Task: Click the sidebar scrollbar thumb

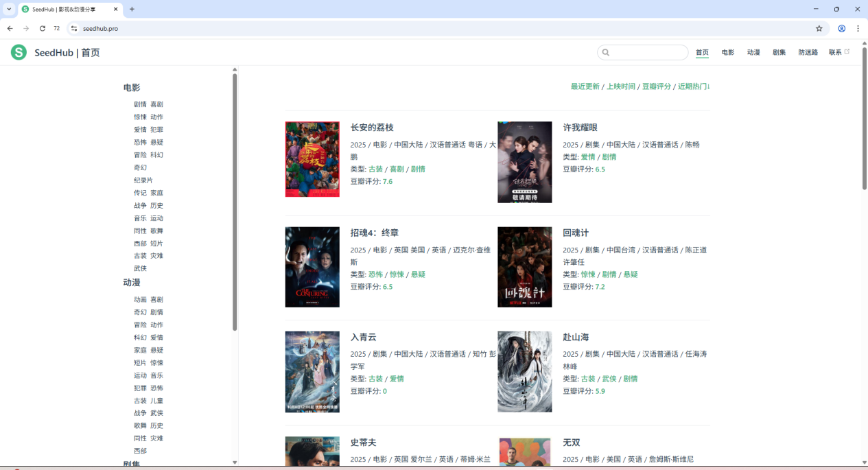Action: click(x=235, y=202)
